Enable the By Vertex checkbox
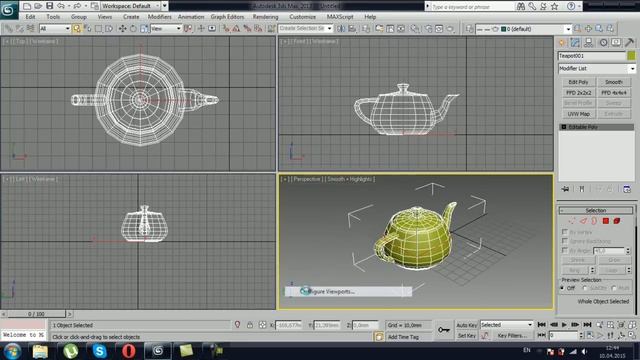This screenshot has width=640, height=360. 565,231
